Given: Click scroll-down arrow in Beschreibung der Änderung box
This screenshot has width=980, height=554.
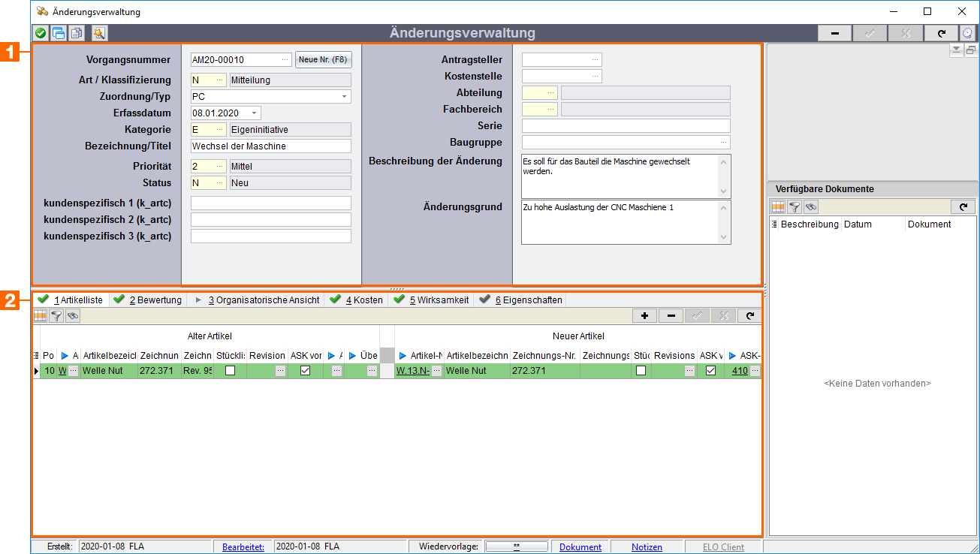Looking at the screenshot, I should (x=724, y=191).
